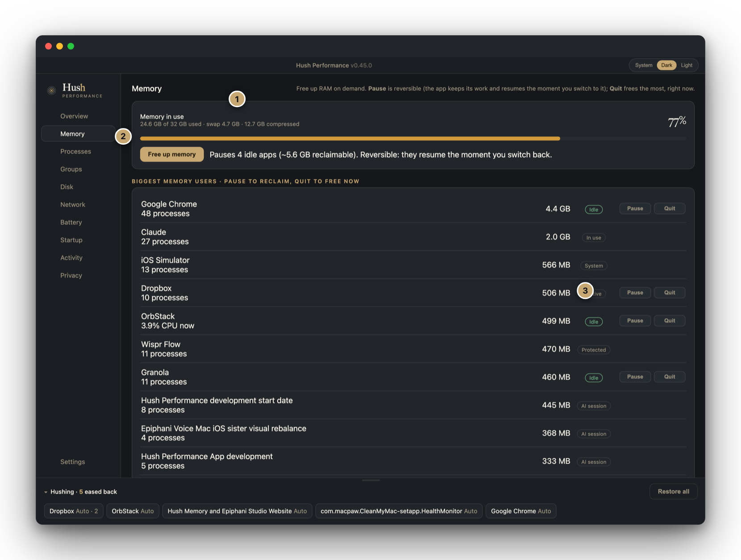Click the OrbStack Auto hushed chip

click(133, 511)
